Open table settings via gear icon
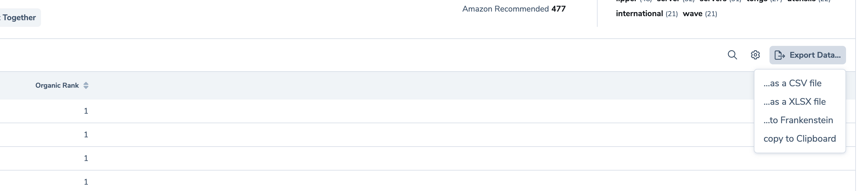Viewport: 868px width, 191px height. pos(755,55)
